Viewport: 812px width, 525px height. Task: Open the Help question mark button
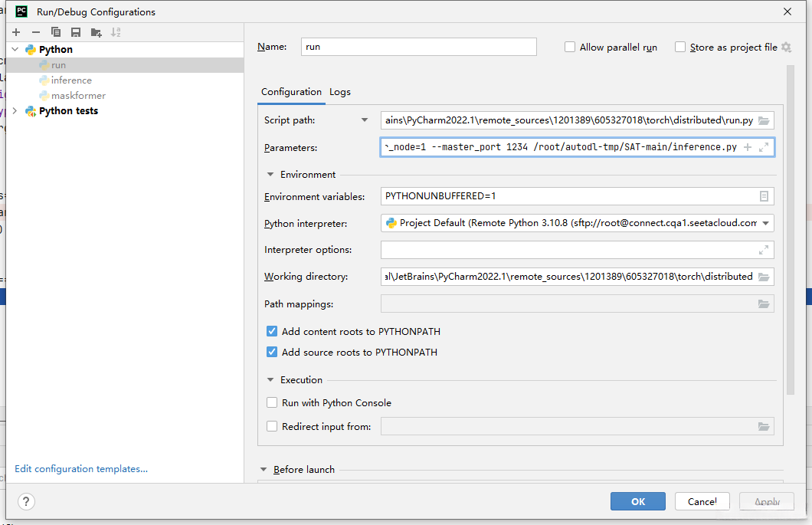26,501
